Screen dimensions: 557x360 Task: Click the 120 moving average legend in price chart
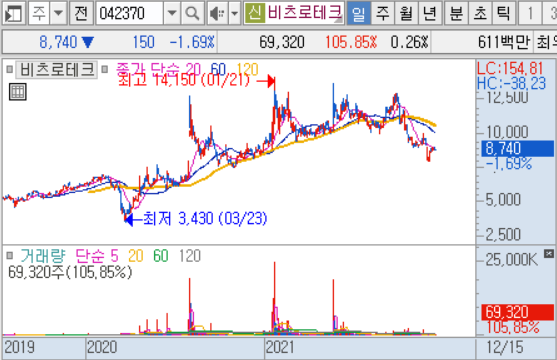point(248,68)
